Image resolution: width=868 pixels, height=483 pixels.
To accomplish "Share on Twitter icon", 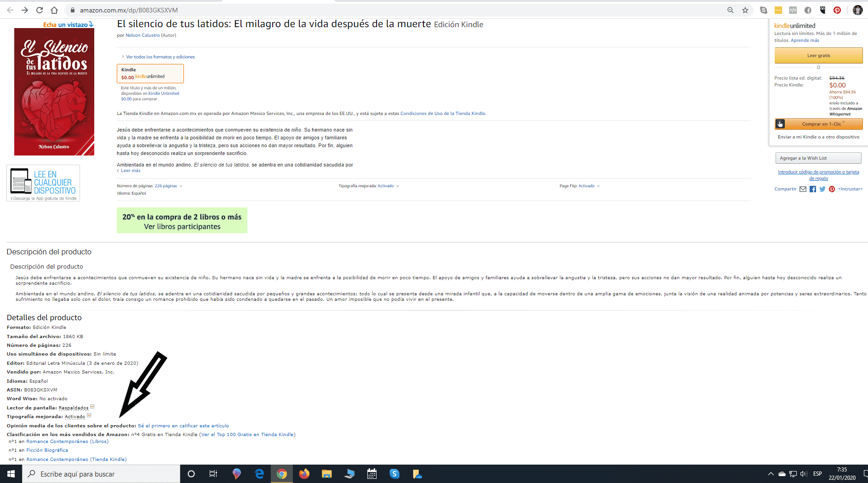I will point(822,189).
